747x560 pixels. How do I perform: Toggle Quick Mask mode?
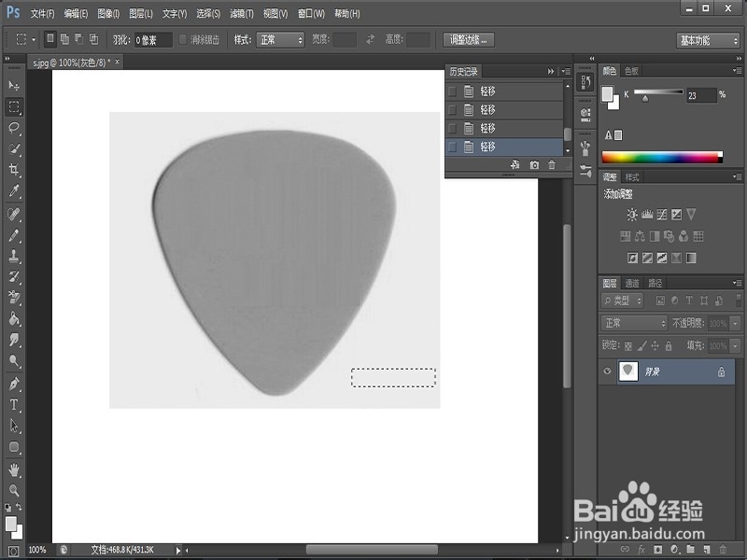tap(14, 552)
